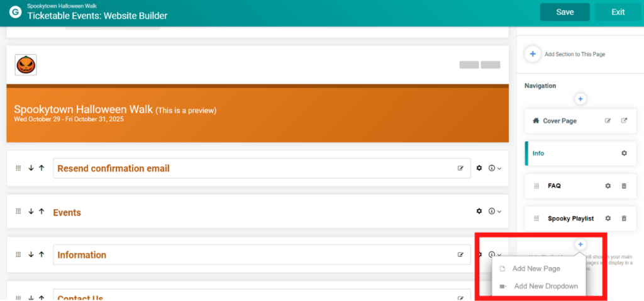This screenshot has height=301, width=644.
Task: Move Resend confirmation email section down
Action: [x=31, y=168]
